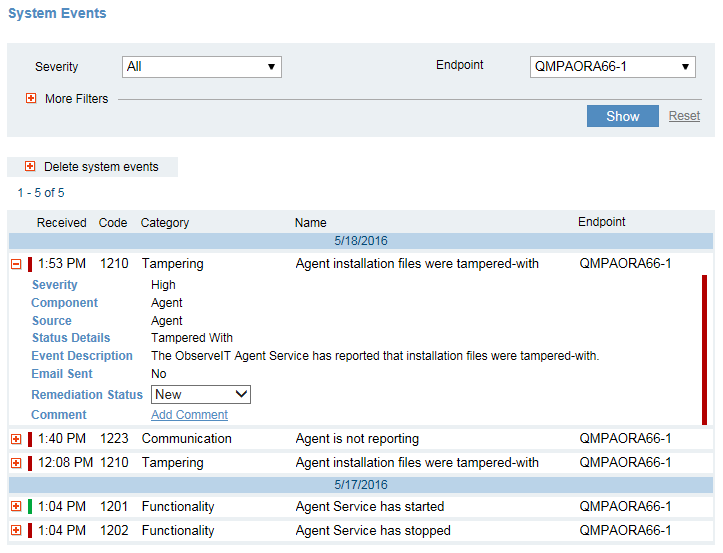Viewport: 723px width, 553px height.
Task: Click the Reset link
Action: pyautogui.click(x=684, y=116)
